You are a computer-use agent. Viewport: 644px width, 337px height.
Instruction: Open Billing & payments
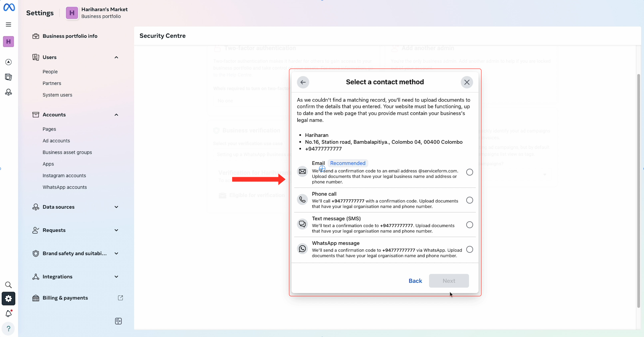pos(65,298)
